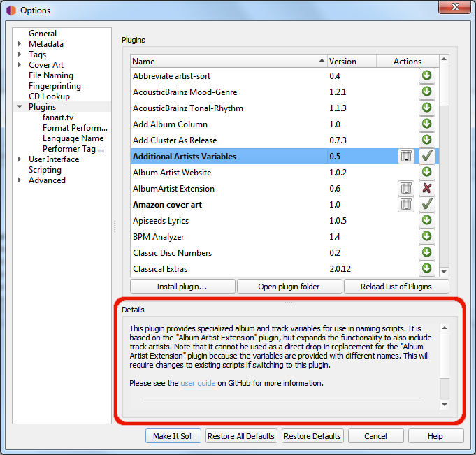
Task: Expand the Advanced options section
Action: pos(20,180)
